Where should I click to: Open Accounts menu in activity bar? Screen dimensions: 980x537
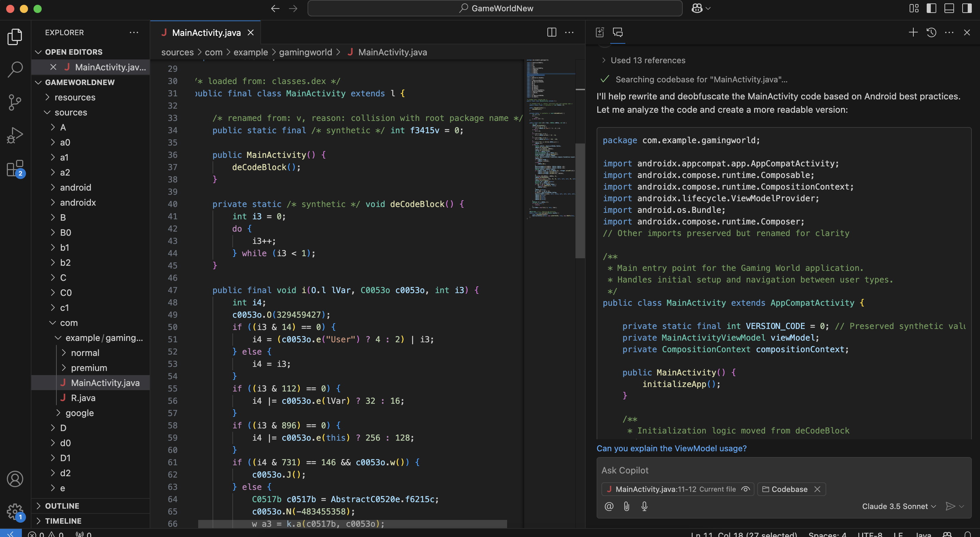point(15,479)
